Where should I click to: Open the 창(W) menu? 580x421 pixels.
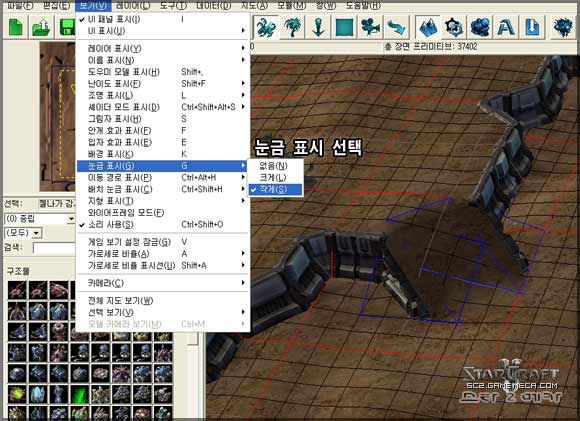[x=326, y=6]
